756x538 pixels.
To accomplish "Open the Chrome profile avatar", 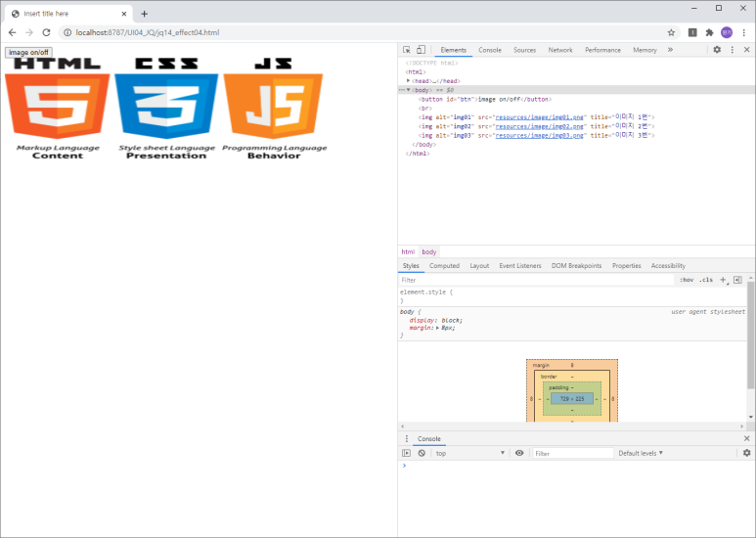I will pos(727,32).
